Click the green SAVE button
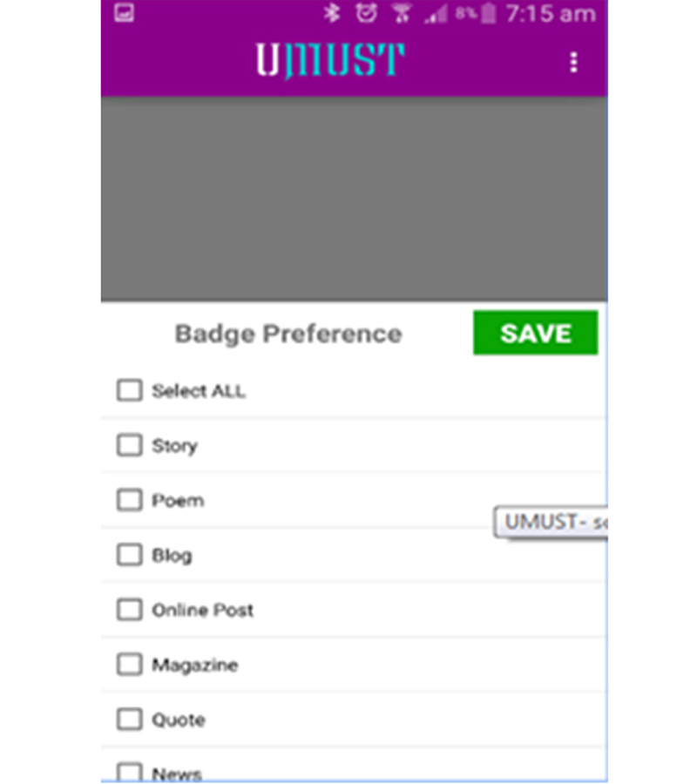697x784 pixels. [536, 333]
